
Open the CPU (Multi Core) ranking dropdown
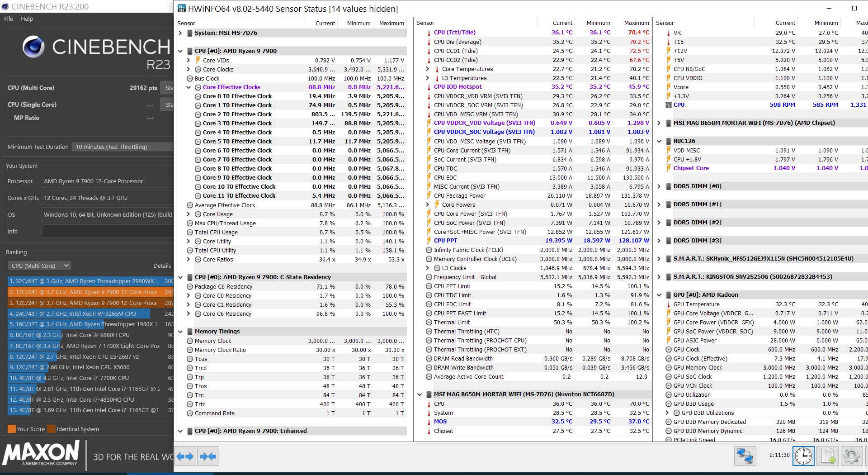[39, 266]
